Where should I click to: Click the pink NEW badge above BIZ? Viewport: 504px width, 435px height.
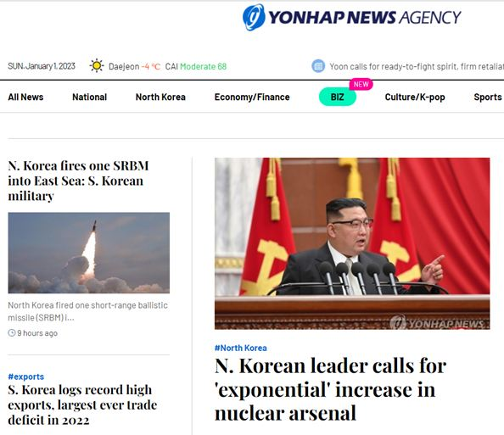coord(361,84)
